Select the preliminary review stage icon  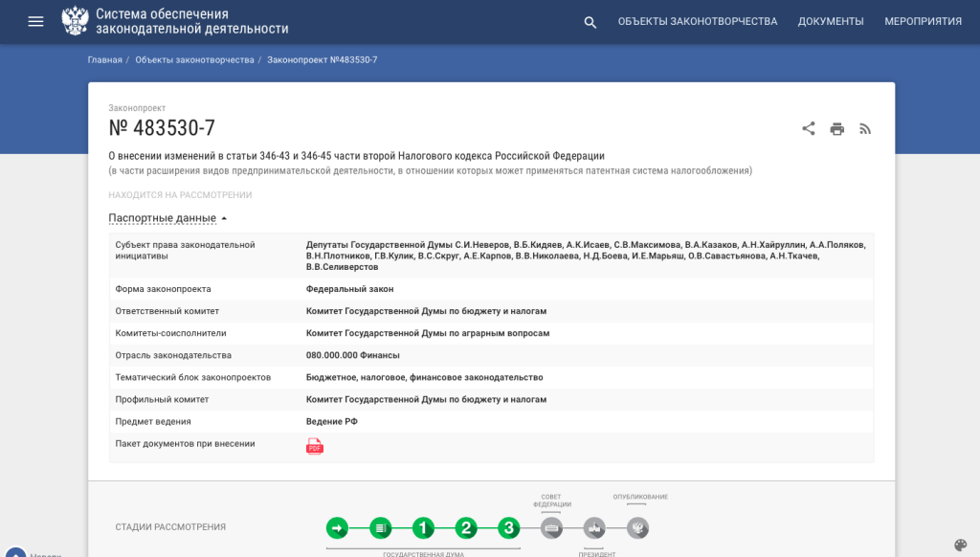tap(381, 527)
